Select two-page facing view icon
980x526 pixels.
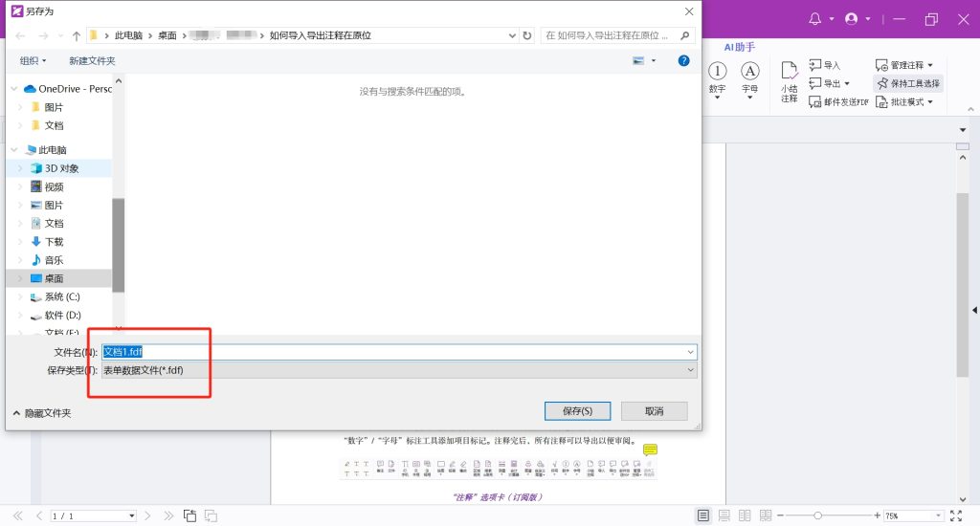click(x=745, y=515)
